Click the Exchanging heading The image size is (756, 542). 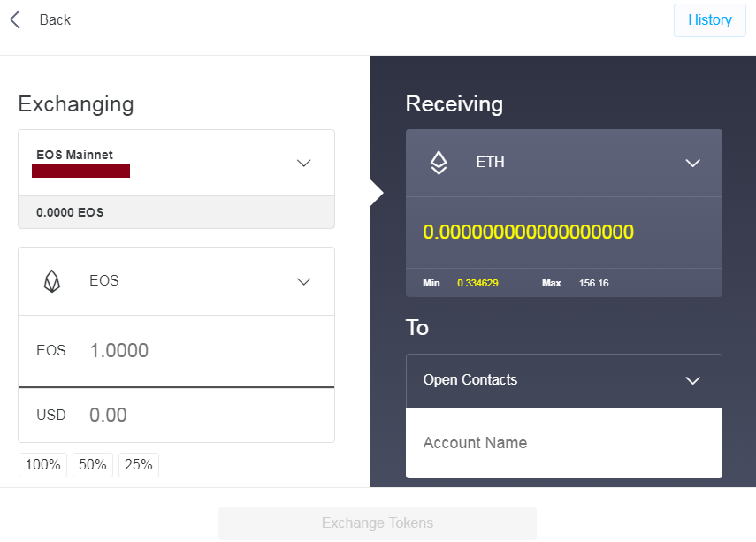[x=76, y=104]
